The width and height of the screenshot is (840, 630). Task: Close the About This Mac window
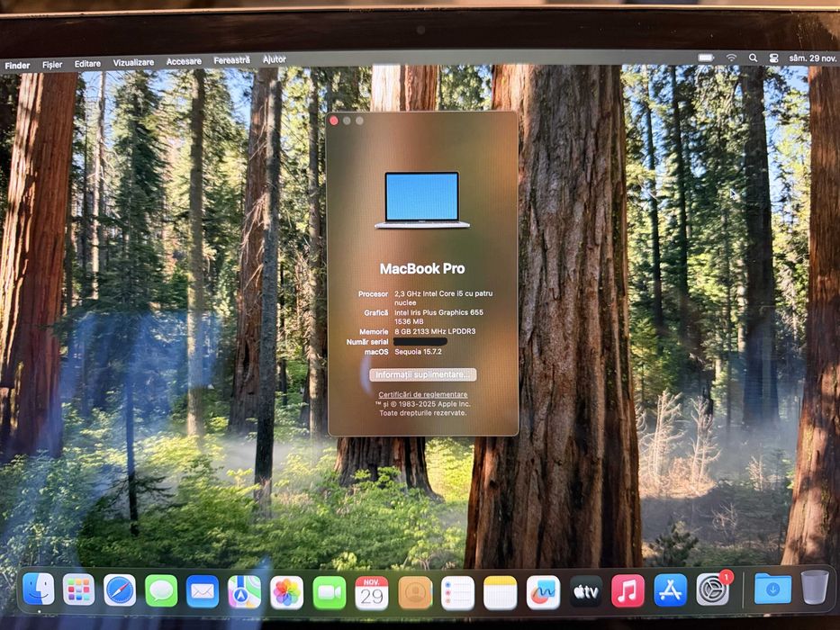[x=334, y=121]
